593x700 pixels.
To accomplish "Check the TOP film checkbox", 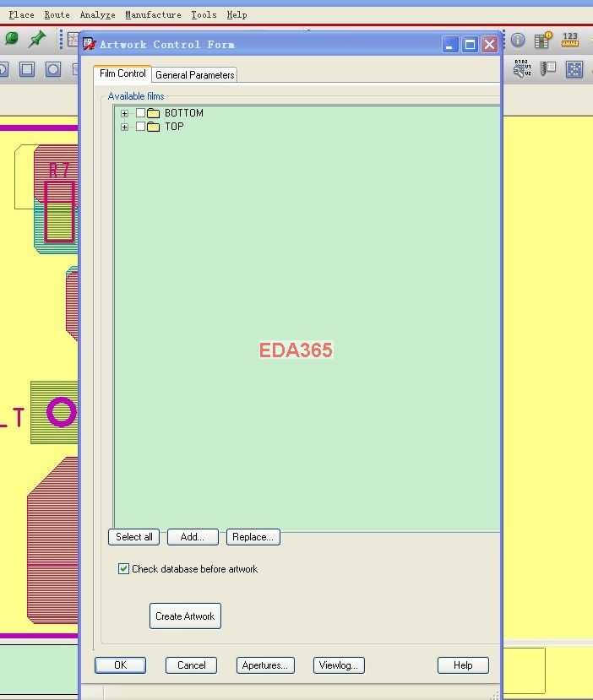I will click(140, 127).
